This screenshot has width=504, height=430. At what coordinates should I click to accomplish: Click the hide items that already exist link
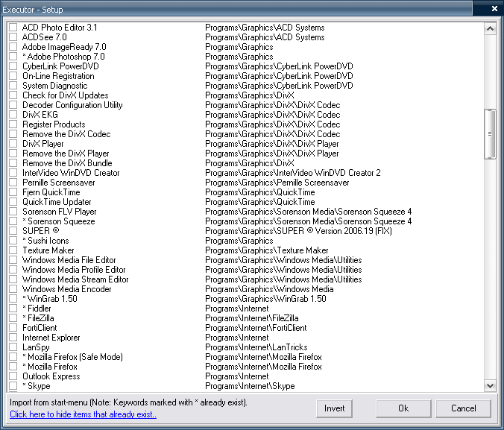[x=83, y=414]
